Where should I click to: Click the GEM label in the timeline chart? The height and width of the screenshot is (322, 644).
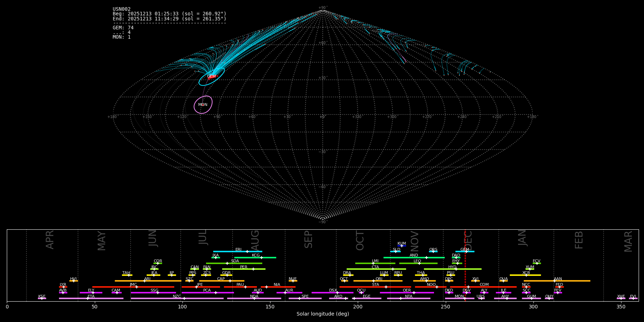pyautogui.click(x=465, y=250)
